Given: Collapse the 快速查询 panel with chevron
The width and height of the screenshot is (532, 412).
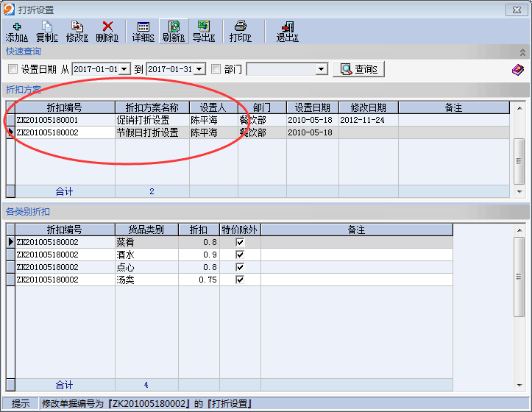Looking at the screenshot, I should pyautogui.click(x=522, y=52).
